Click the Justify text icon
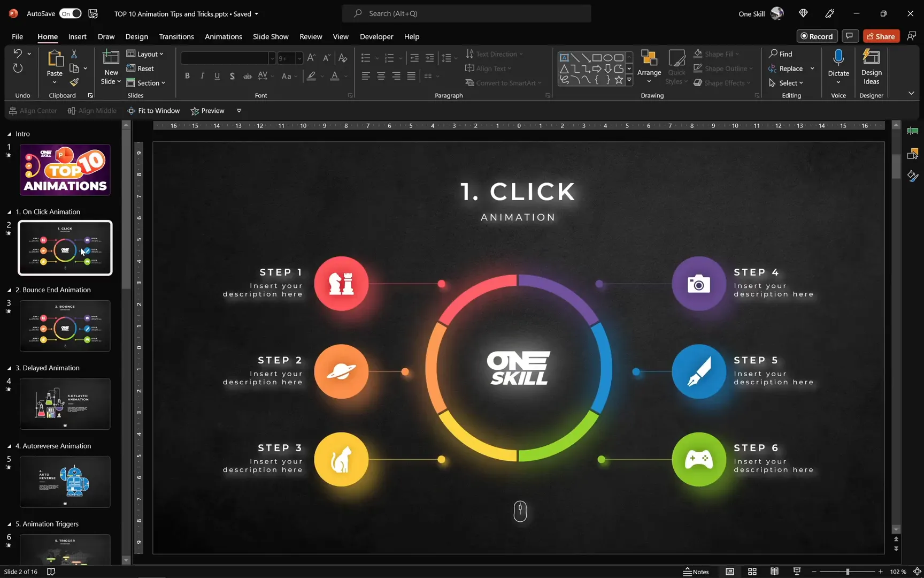This screenshot has width=924, height=578. 411,76
